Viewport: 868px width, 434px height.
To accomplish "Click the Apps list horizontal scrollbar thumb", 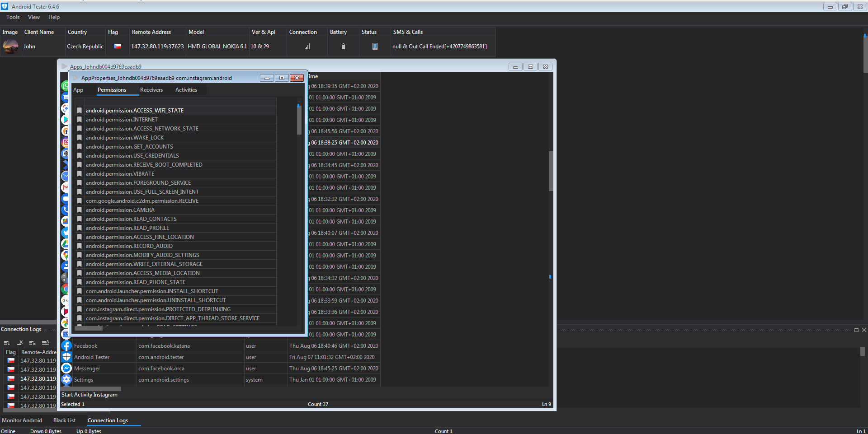I will [91, 389].
